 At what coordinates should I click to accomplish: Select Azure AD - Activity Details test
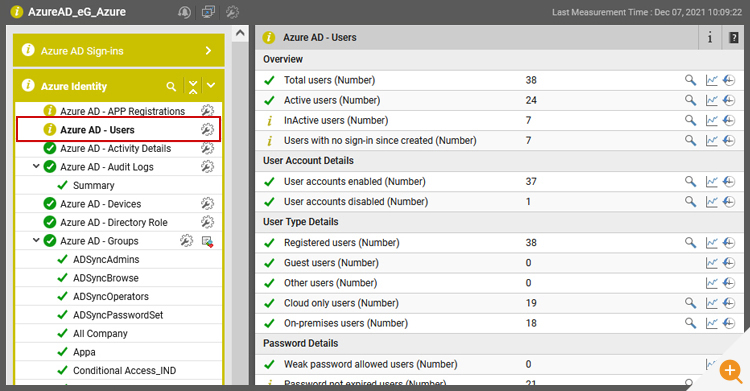click(x=115, y=148)
